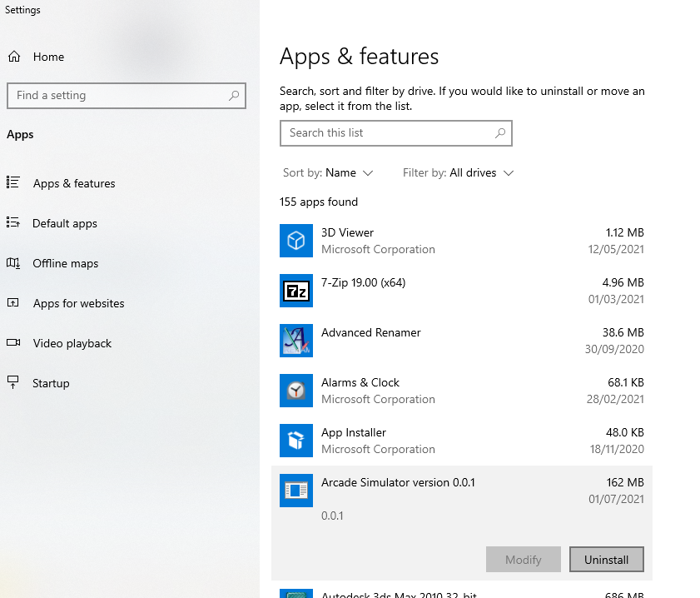Click the 68.1 KB size value
700x598 pixels.
625,383
